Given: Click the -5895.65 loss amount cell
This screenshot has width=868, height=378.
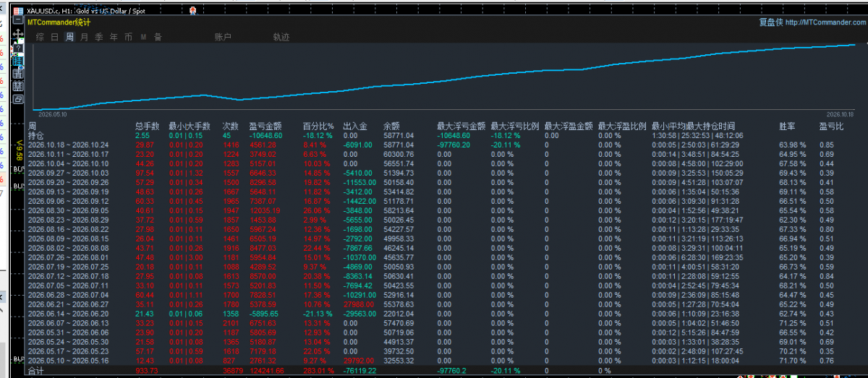Looking at the screenshot, I should pos(263,314).
